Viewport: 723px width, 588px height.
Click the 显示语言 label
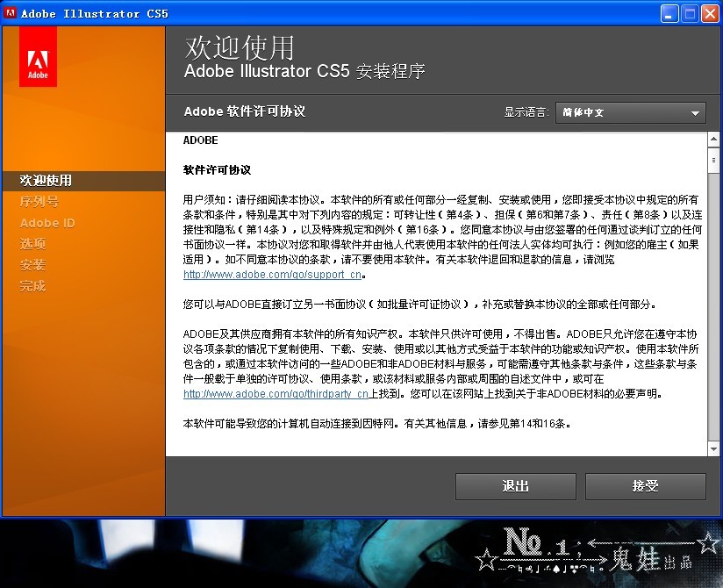click(526, 112)
